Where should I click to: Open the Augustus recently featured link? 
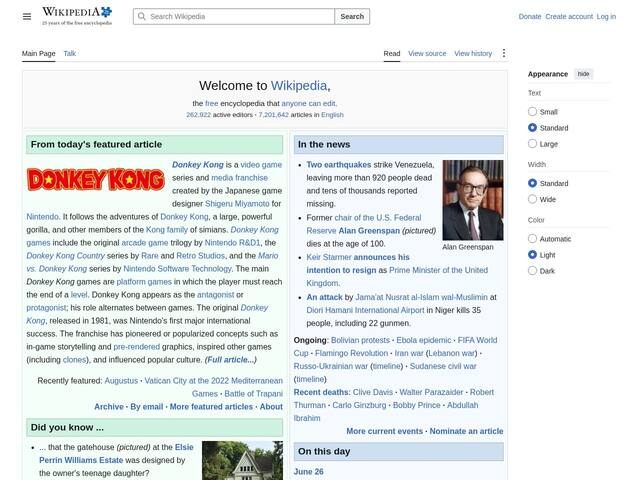pyautogui.click(x=121, y=381)
